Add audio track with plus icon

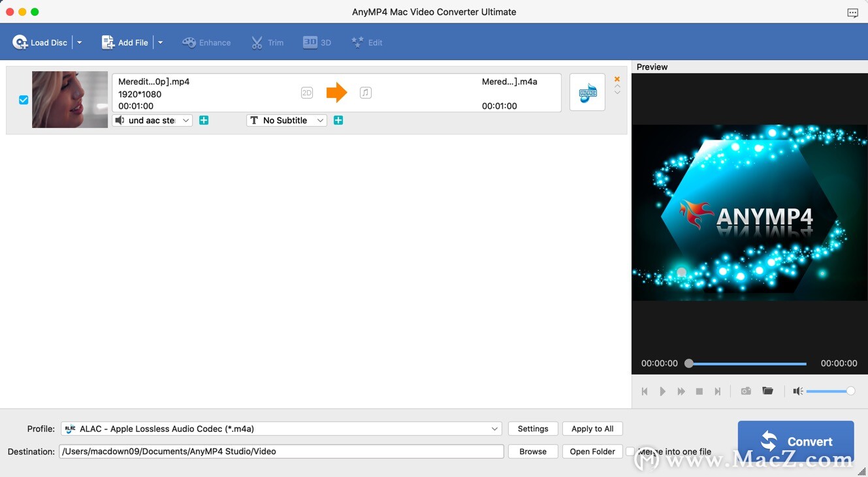[204, 120]
